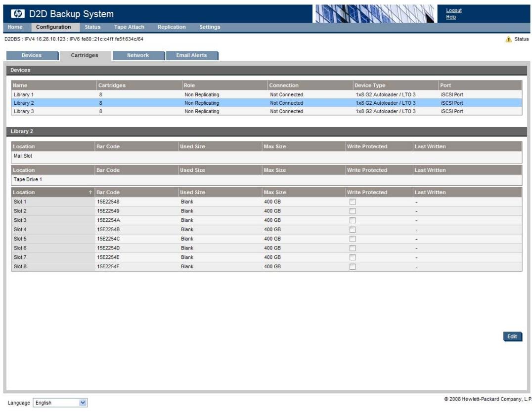
Task: Click bar code 15E2254F
Action: (x=108, y=267)
